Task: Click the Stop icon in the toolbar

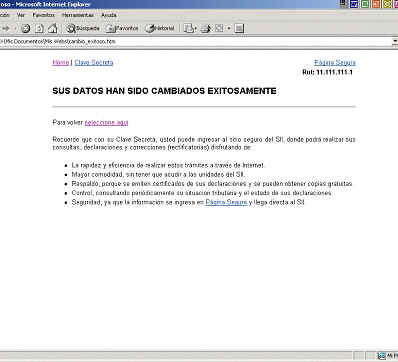Action: click(x=26, y=29)
